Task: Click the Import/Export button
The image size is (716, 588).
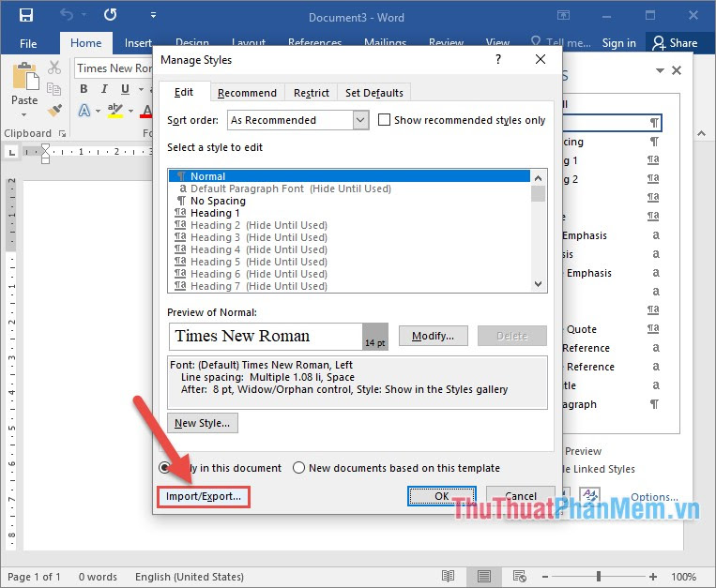Action: tap(204, 496)
